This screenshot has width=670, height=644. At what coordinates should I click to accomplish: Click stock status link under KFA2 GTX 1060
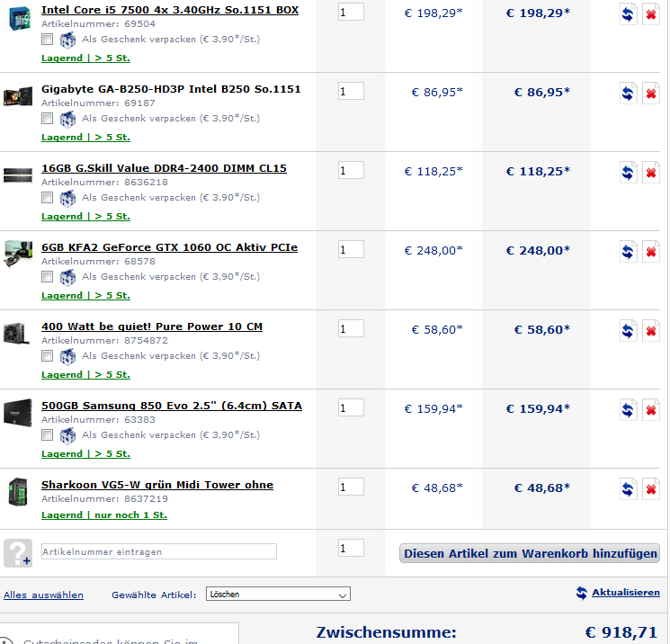coord(85,295)
